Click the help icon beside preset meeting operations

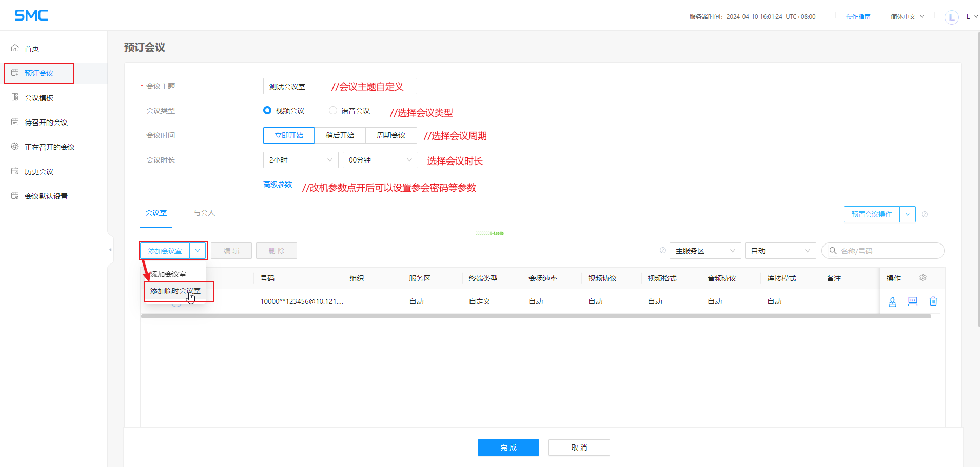point(924,214)
